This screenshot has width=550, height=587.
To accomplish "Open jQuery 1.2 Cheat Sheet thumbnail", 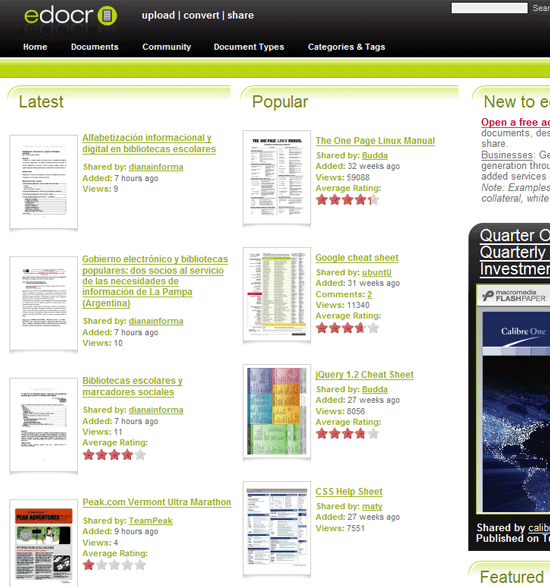I will coord(277,411).
